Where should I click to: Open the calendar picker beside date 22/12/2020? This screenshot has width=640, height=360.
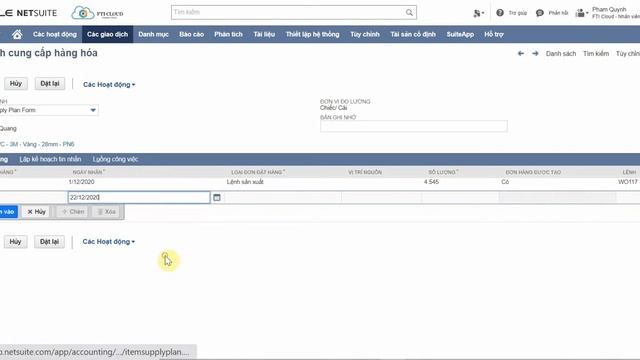point(217,198)
